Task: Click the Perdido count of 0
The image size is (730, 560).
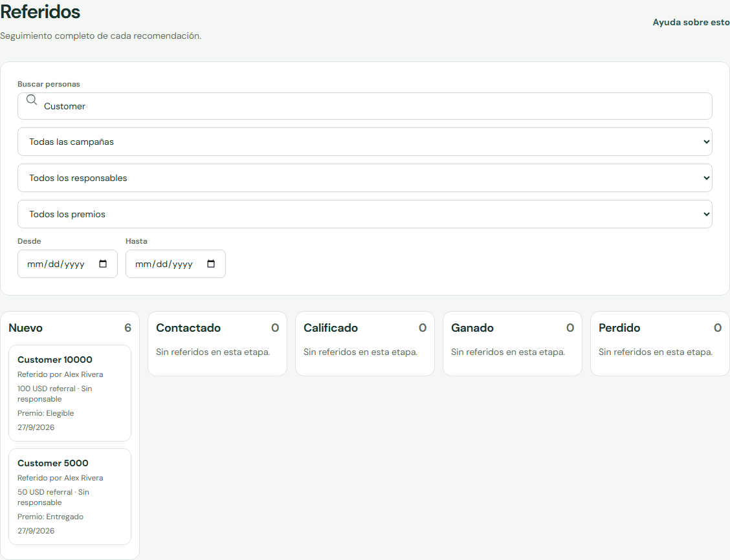Action: [x=718, y=328]
